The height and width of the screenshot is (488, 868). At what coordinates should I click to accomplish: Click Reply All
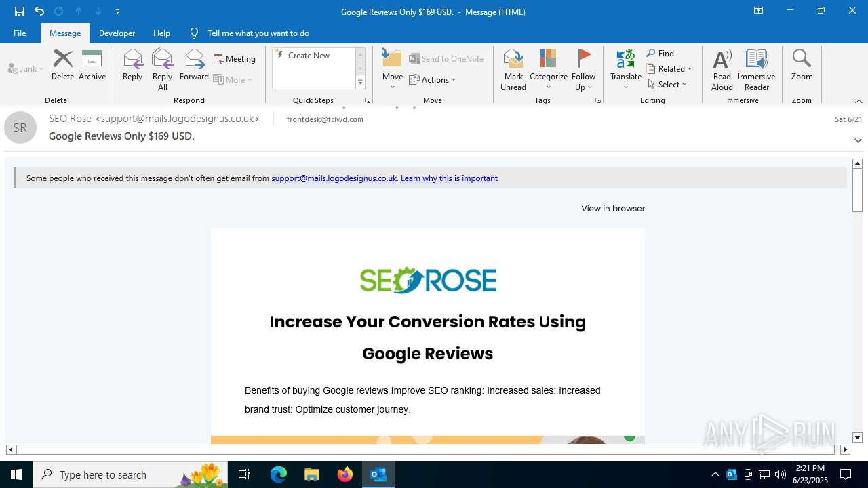click(x=163, y=69)
